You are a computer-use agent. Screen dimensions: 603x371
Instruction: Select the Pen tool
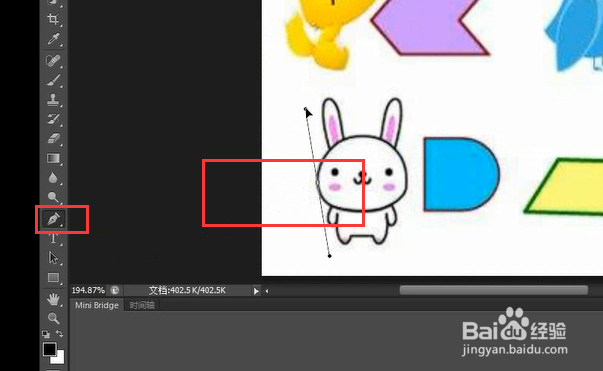[x=53, y=219]
